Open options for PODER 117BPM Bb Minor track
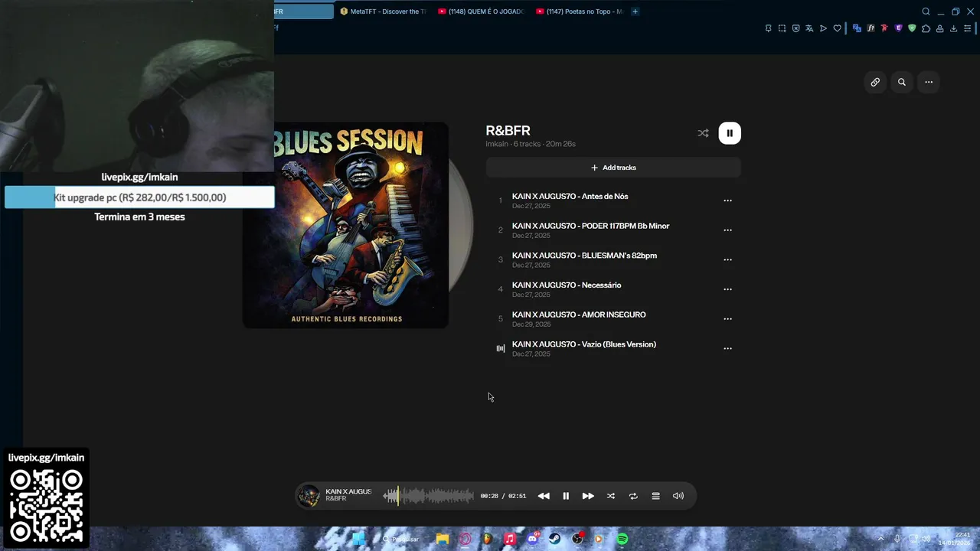The image size is (980, 551). pos(727,230)
